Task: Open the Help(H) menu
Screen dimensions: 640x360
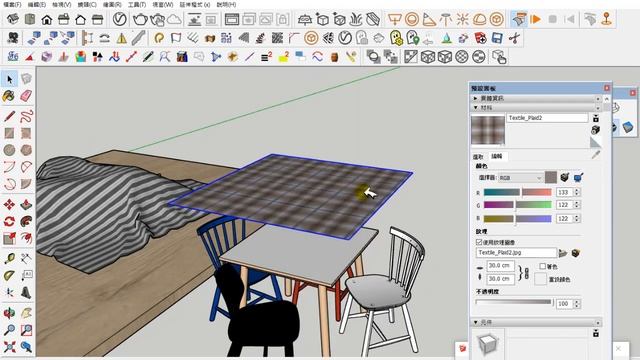Action: 226,4
